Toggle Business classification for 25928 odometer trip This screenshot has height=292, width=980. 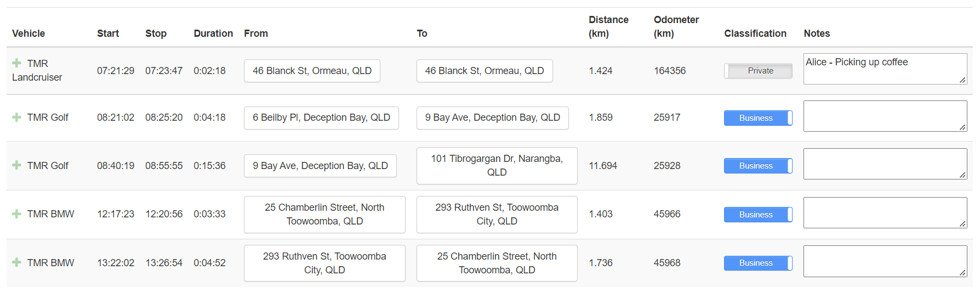(758, 166)
